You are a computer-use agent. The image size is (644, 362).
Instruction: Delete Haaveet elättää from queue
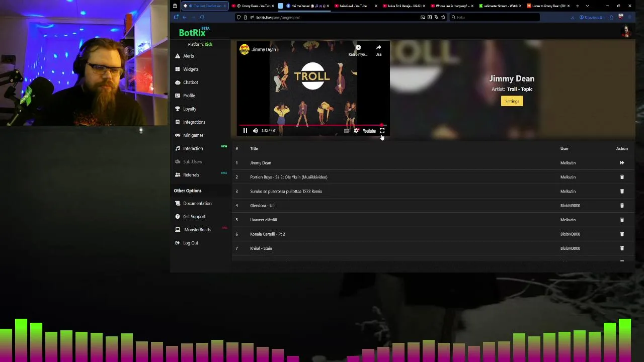tap(622, 220)
